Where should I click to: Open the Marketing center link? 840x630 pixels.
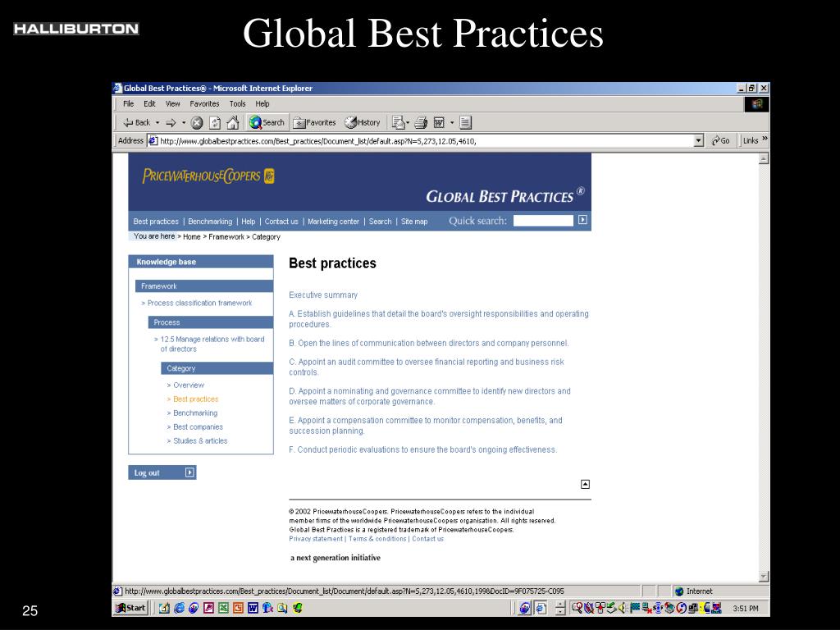click(x=333, y=221)
